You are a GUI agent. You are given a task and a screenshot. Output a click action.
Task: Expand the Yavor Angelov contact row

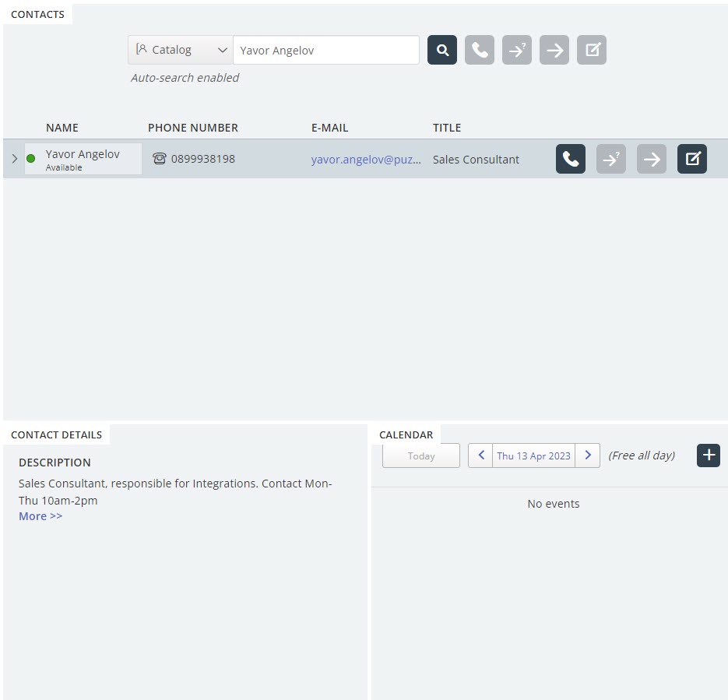coord(14,159)
